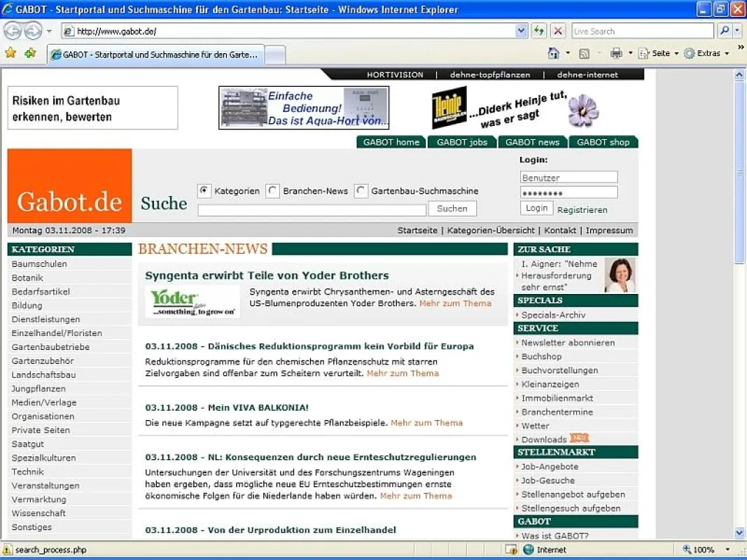Viewport: 747px width, 560px height.
Task: Click the Suchen button
Action: click(452, 209)
